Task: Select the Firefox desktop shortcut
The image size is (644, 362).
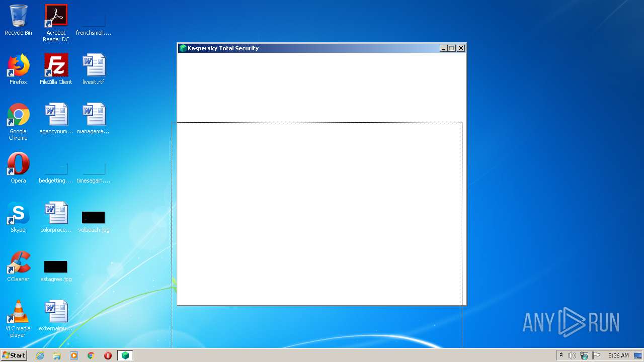Action: (18, 69)
